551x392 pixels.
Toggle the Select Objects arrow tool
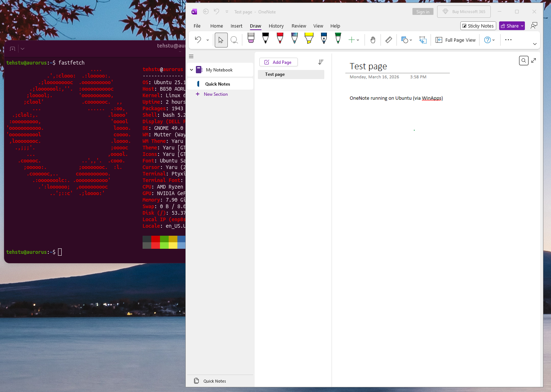click(221, 40)
